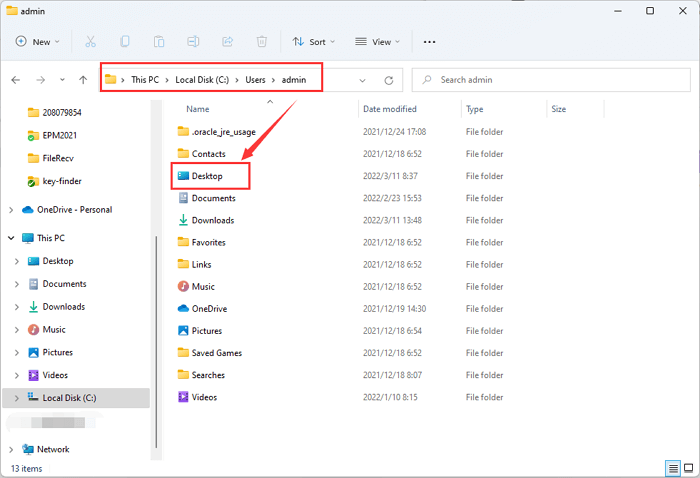The height and width of the screenshot is (478, 700).
Task: Click the Share icon in toolbar
Action: (227, 42)
